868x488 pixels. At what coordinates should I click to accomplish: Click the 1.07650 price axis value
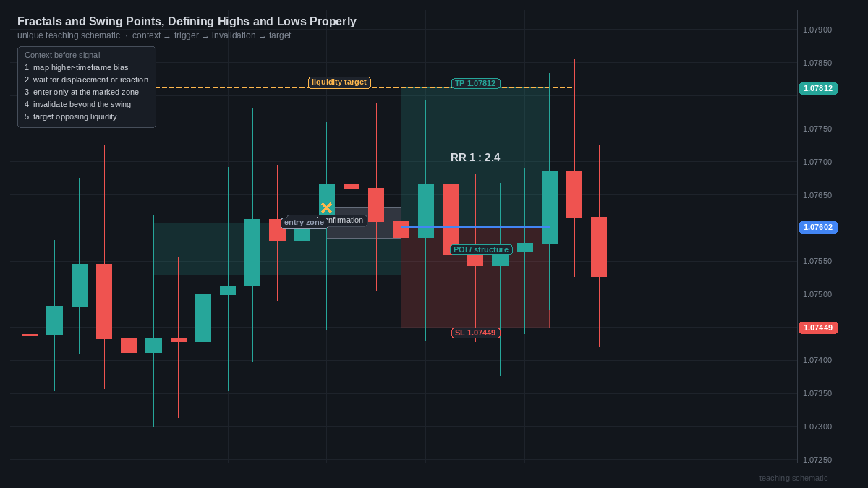(817, 195)
